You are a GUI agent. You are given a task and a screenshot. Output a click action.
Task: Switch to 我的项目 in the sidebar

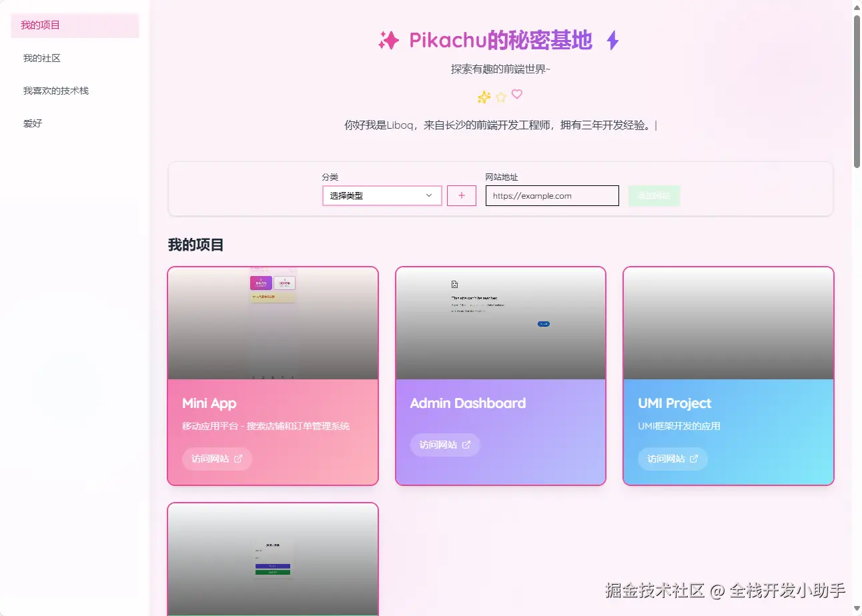[x=40, y=25]
